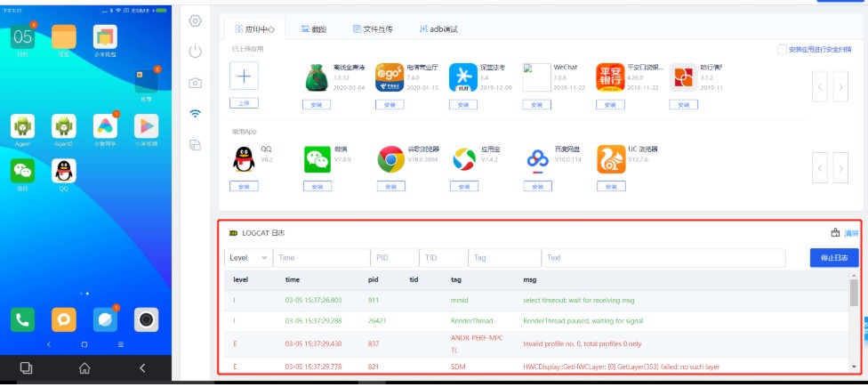The image size is (868, 387).
Task: Tap the recent-apps button on bottom bar
Action: (x=26, y=367)
